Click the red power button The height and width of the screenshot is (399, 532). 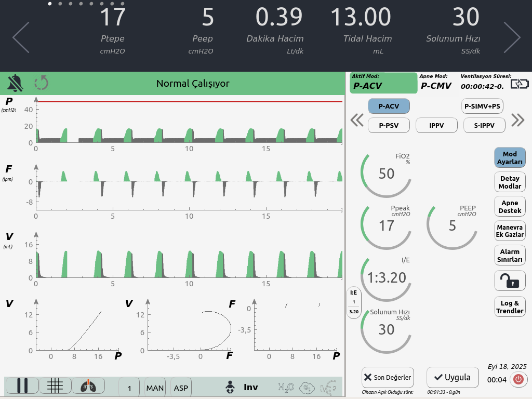(x=517, y=379)
